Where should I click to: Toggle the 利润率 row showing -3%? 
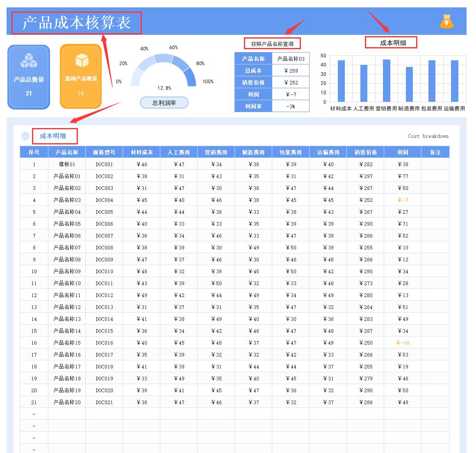[x=291, y=106]
